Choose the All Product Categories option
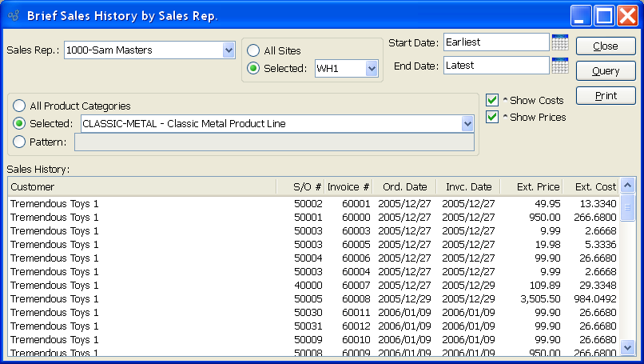This screenshot has height=364, width=644. point(19,106)
